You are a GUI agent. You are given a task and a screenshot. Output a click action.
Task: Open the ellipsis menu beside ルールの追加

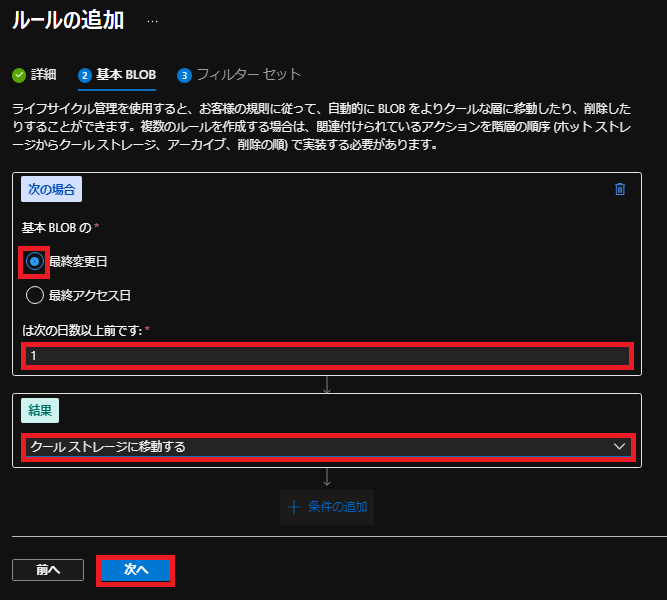[x=152, y=21]
